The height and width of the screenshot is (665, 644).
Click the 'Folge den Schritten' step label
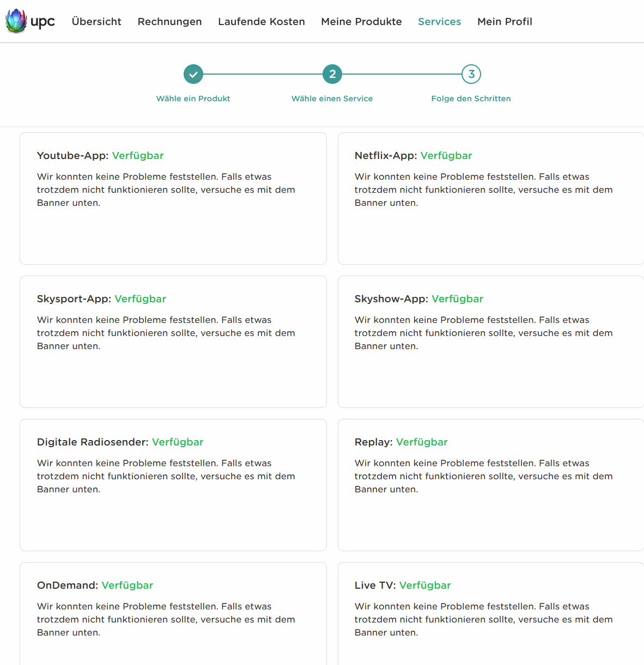[x=471, y=99]
